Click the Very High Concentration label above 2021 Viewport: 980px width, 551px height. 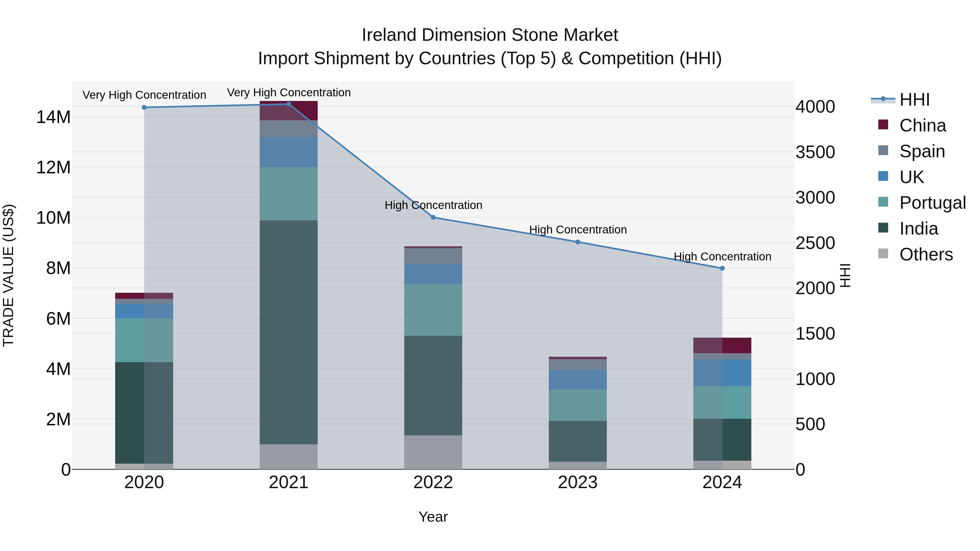point(289,93)
